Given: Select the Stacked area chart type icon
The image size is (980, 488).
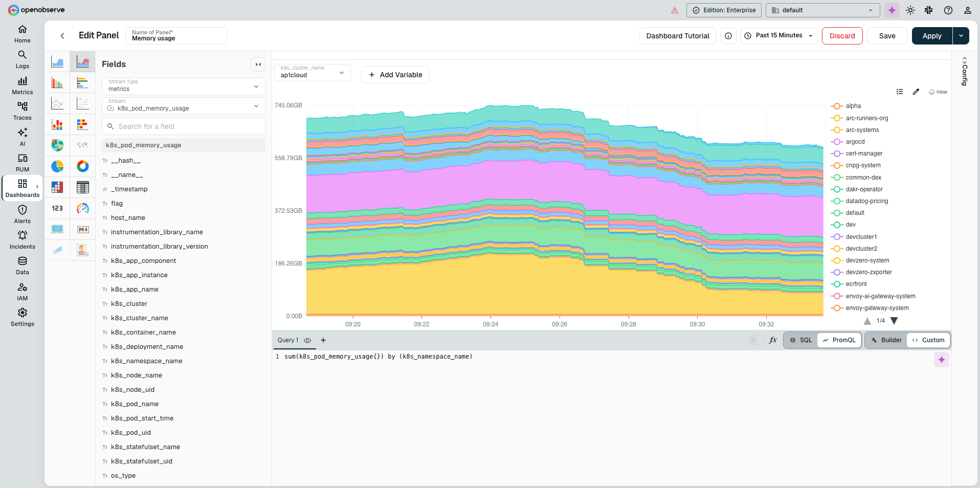Looking at the screenshot, I should pos(82,62).
